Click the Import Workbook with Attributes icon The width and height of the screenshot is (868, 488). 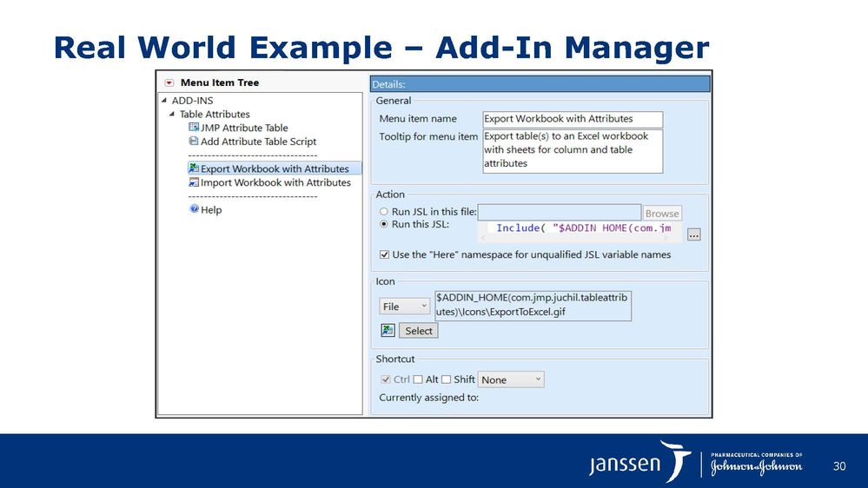click(194, 182)
